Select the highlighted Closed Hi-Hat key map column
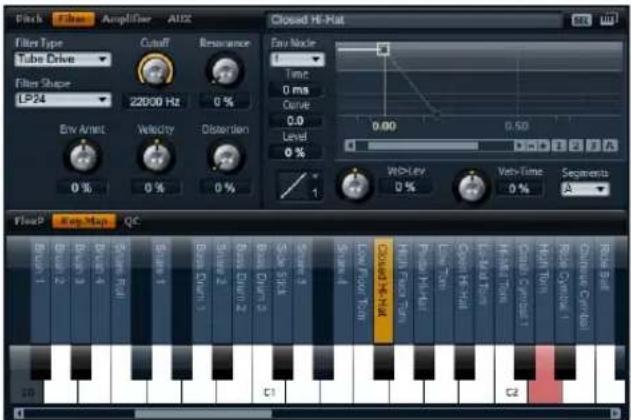631x420 pixels. pos(384,290)
